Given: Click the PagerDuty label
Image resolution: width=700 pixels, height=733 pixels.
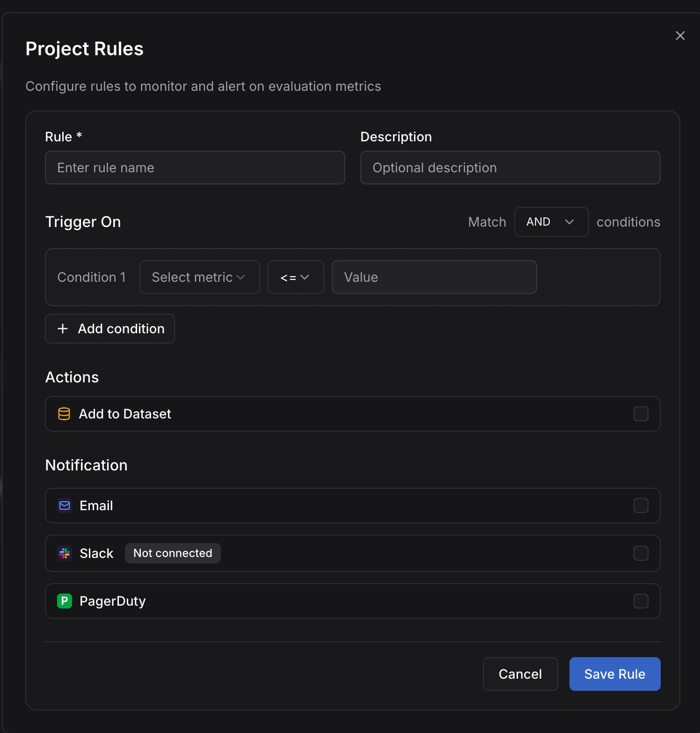Looking at the screenshot, I should 113,601.
